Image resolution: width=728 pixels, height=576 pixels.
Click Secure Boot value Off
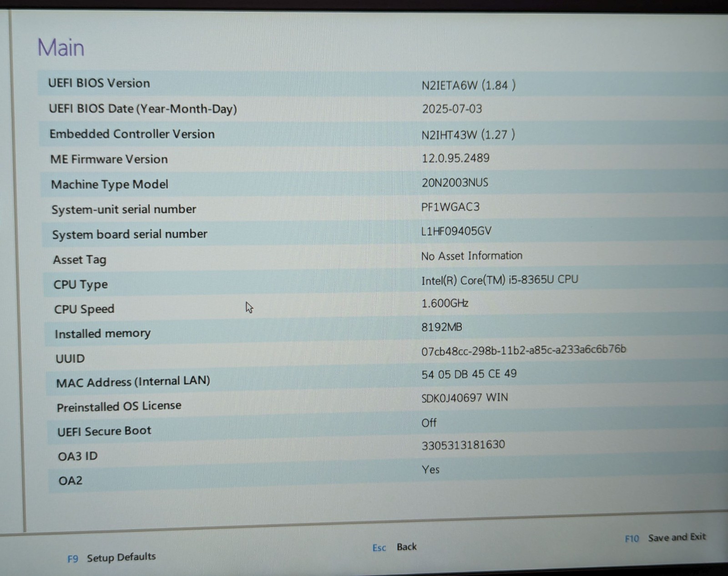coord(429,423)
